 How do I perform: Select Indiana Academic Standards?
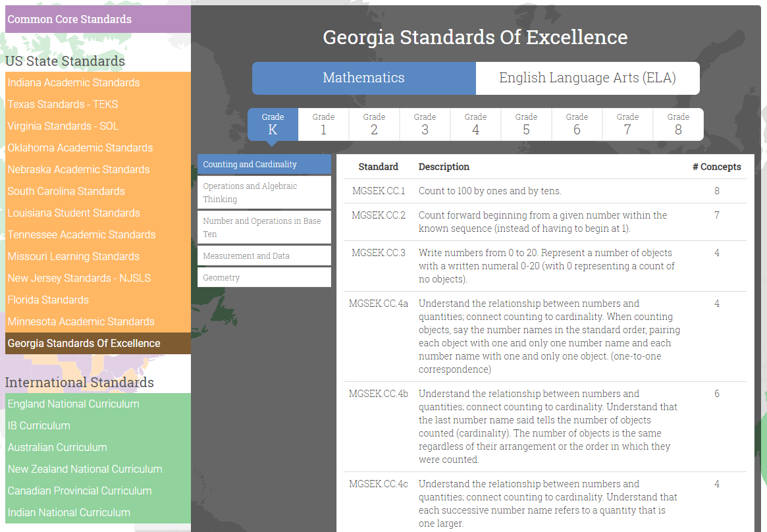73,82
